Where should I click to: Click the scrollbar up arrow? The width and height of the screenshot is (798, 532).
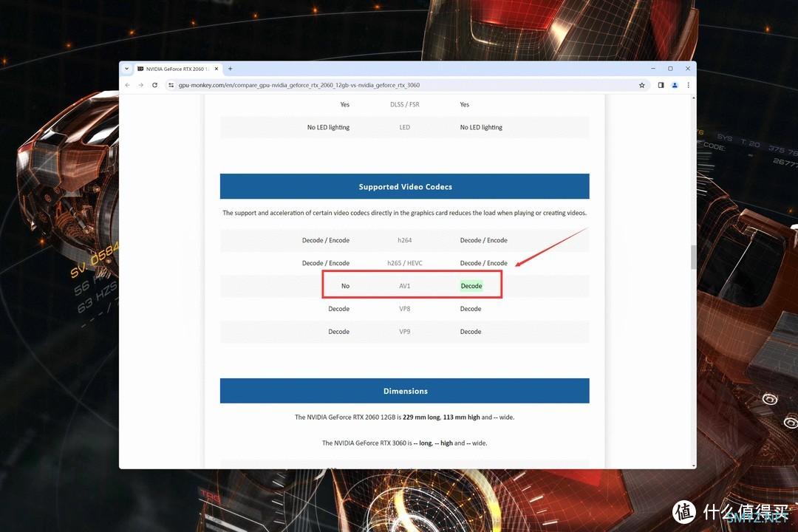(693, 98)
